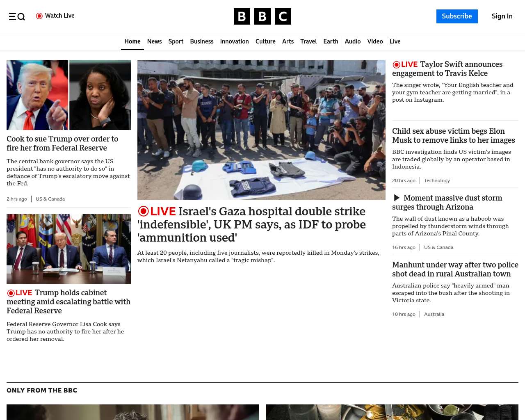Click '10 hrs ago' timestamp

pos(404,314)
